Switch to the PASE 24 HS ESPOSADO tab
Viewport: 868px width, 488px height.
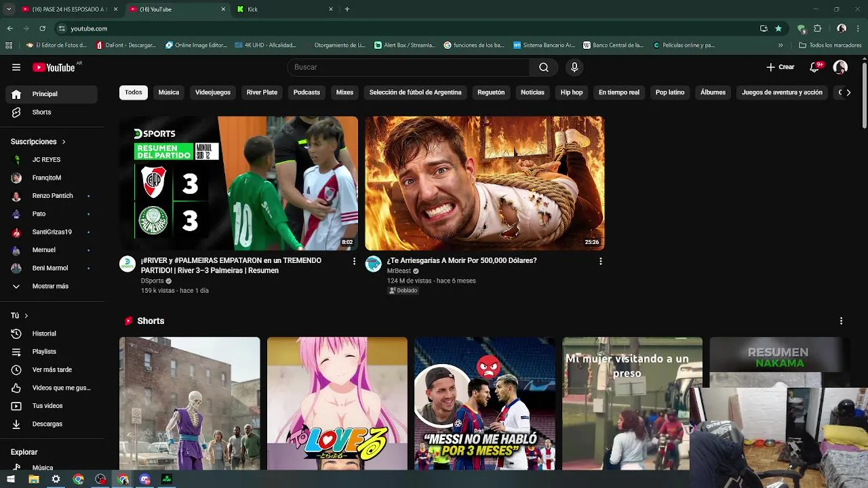click(70, 9)
